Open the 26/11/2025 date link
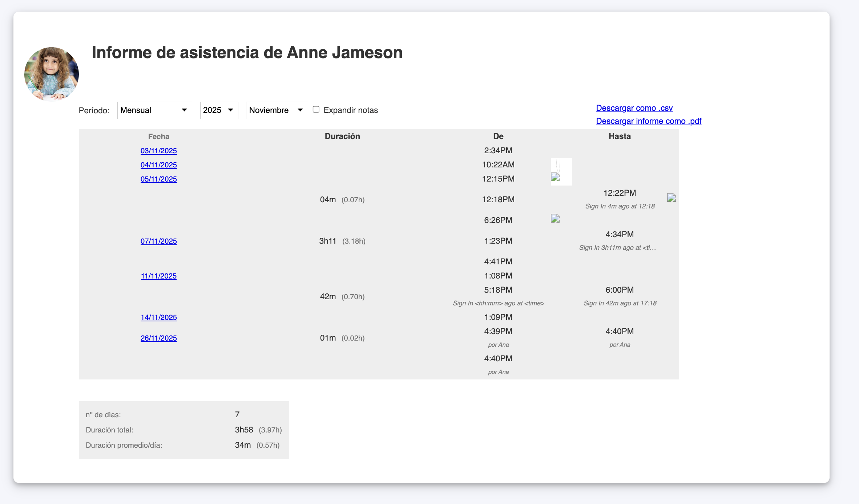This screenshot has width=859, height=504. 158,338
